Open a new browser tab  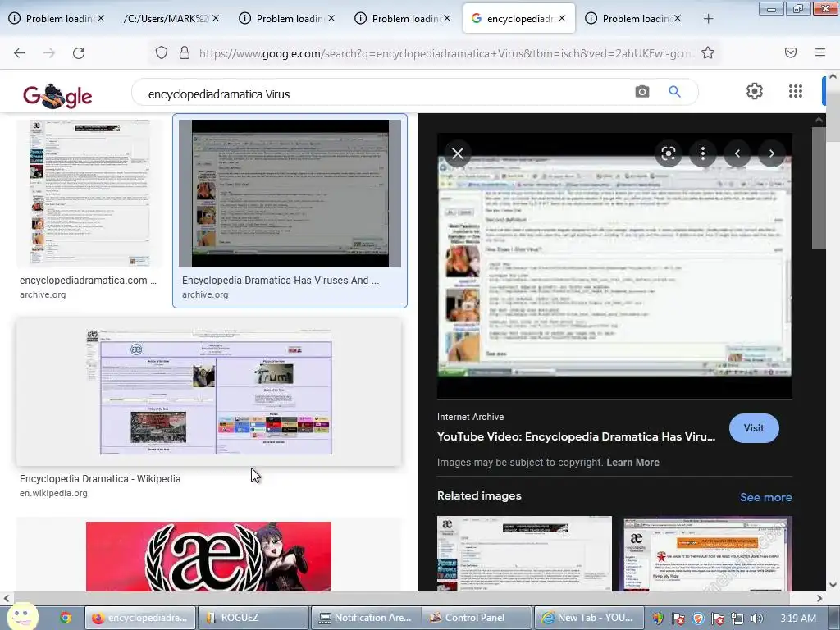[708, 19]
